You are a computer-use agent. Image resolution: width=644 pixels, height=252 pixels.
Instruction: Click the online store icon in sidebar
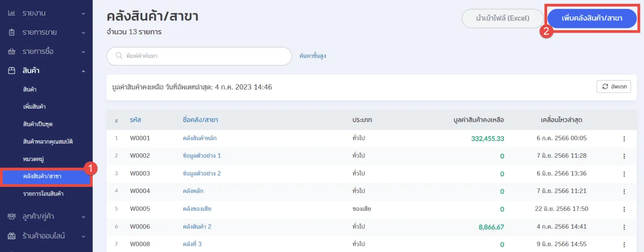tap(12, 236)
